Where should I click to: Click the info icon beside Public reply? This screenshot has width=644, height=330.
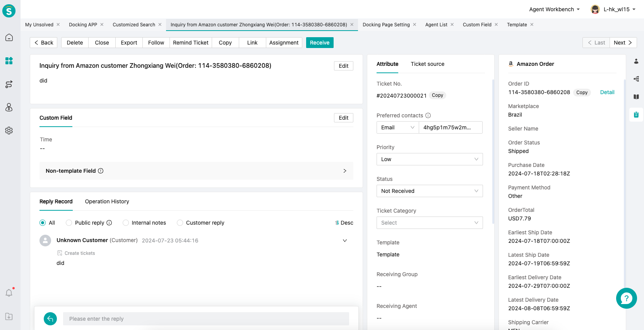(109, 223)
